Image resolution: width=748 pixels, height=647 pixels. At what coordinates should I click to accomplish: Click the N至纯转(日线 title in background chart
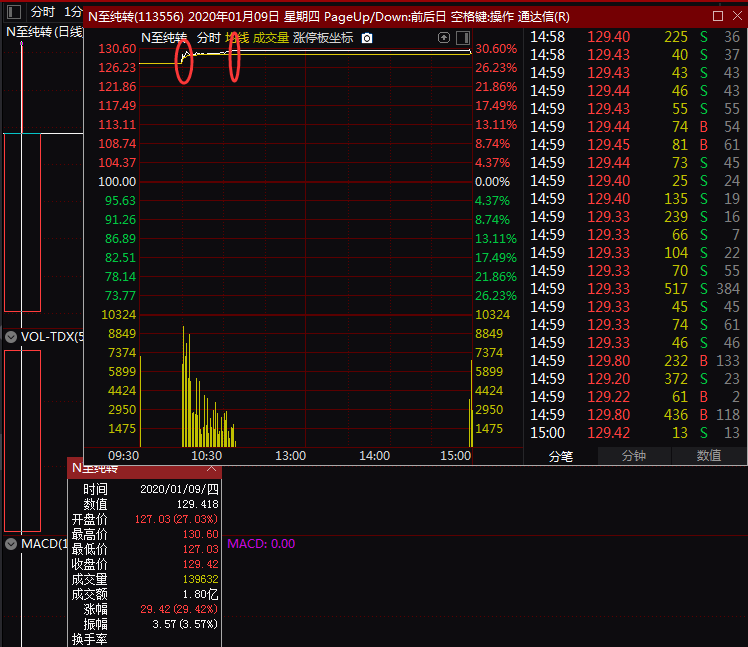tap(44, 32)
